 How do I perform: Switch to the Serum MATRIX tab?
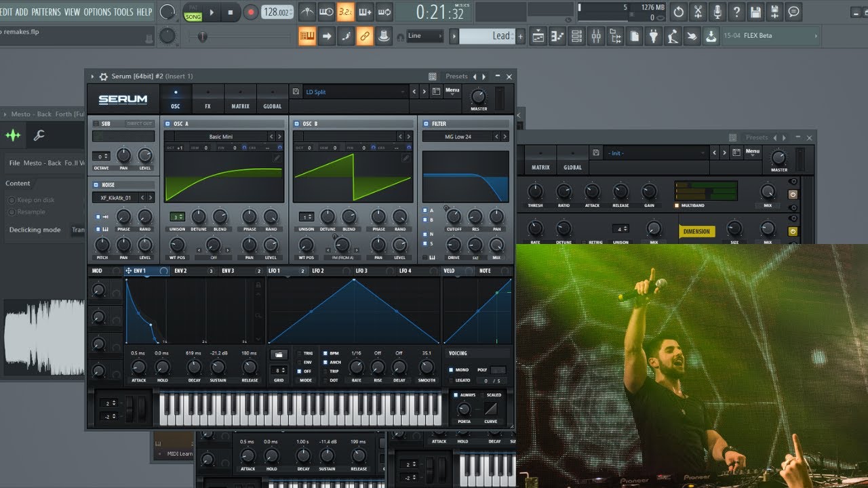coord(240,98)
